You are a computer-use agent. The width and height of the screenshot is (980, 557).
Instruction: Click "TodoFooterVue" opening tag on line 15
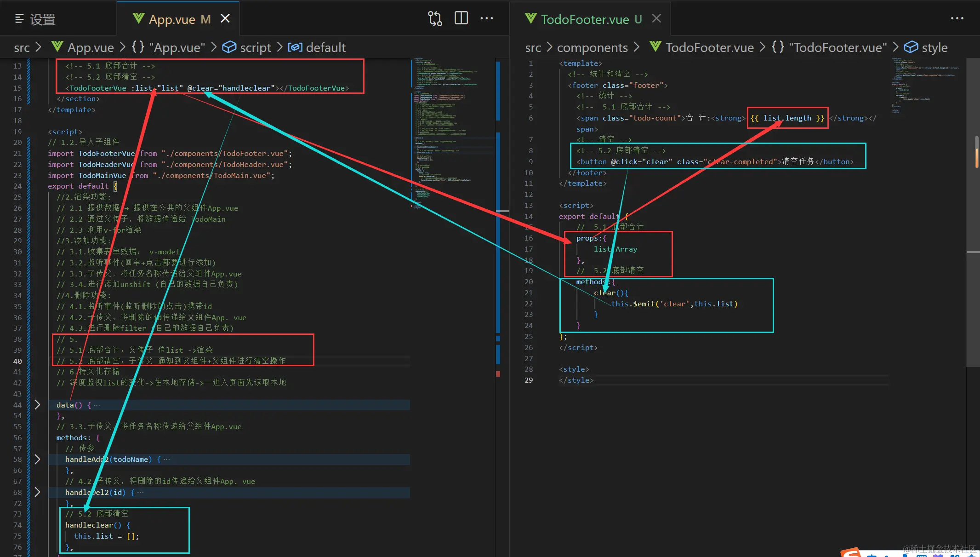pyautogui.click(x=96, y=88)
